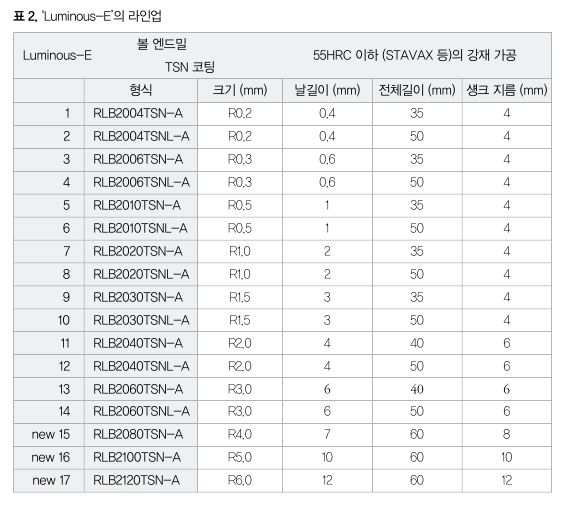Click shank diameter '10' in RLB2100TSN-A row
This screenshot has width=562, height=505.
coord(506,457)
